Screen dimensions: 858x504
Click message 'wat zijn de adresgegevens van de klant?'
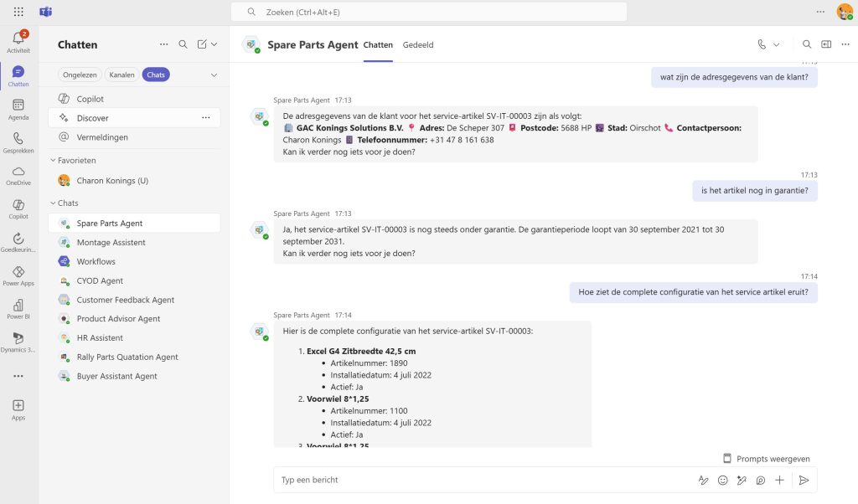click(734, 77)
